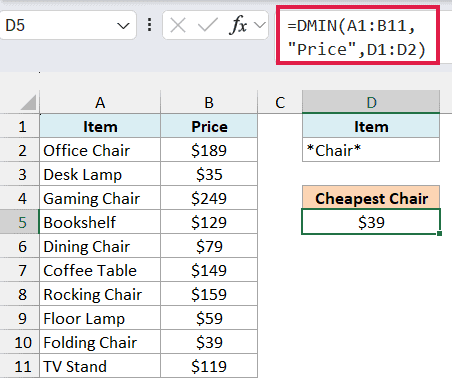Screen dimensions: 452x378
Task: Click the Desk Lamp cell
Action: tap(100, 174)
